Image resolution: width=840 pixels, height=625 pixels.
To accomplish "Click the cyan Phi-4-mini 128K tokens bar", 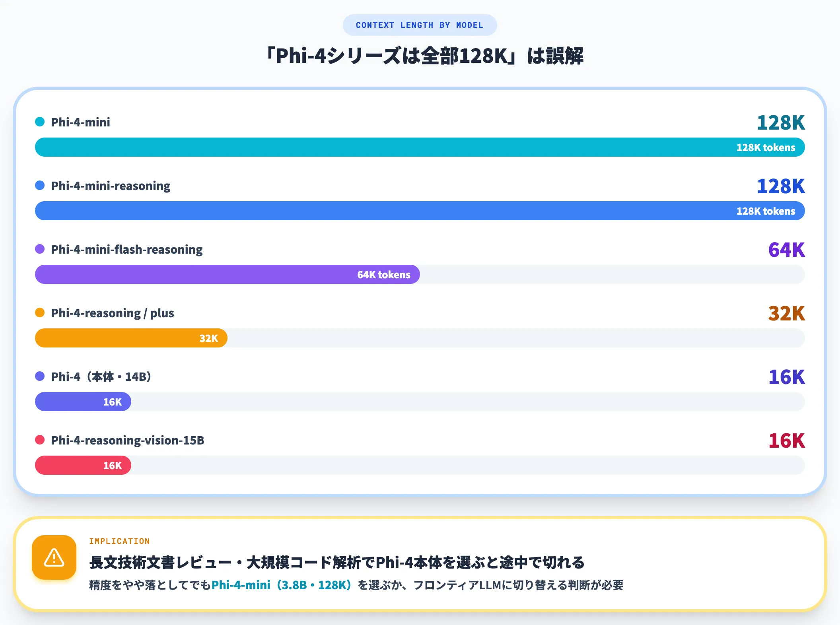I will click(x=420, y=147).
